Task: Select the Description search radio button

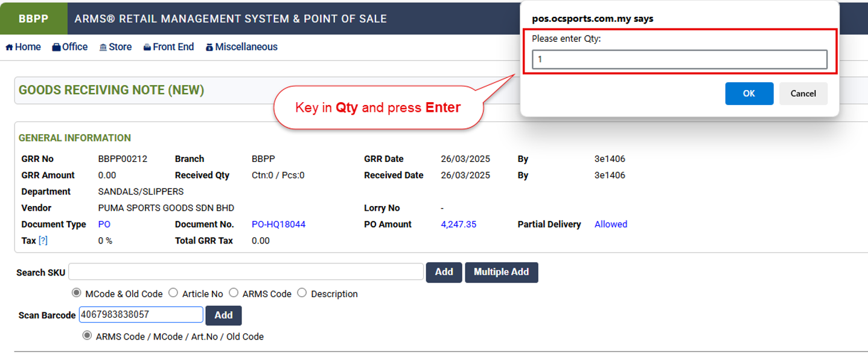Action: 302,293
